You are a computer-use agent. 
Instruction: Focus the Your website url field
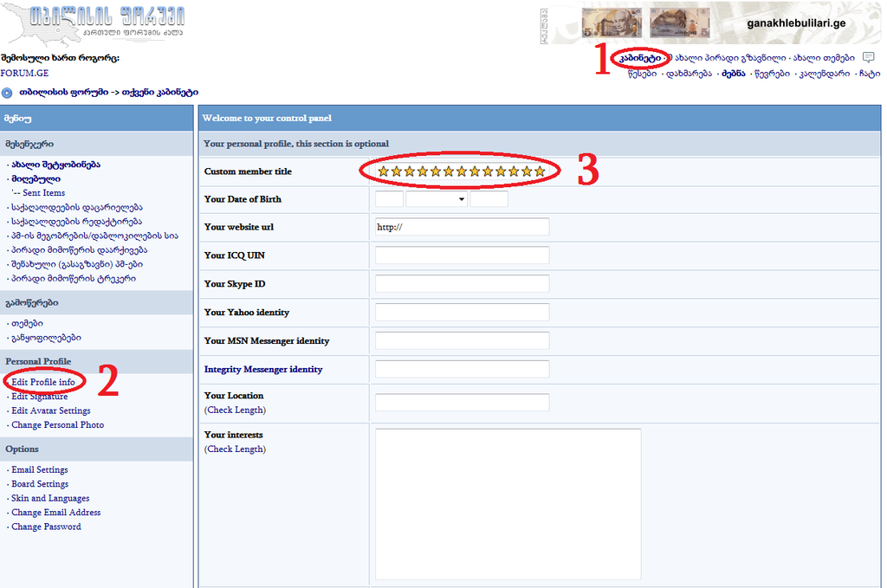(x=463, y=227)
